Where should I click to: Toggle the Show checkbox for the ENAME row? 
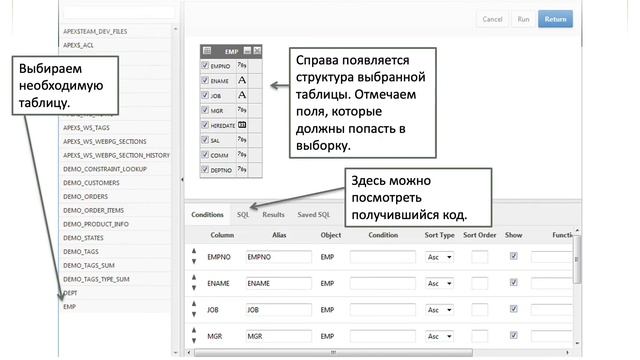513,282
